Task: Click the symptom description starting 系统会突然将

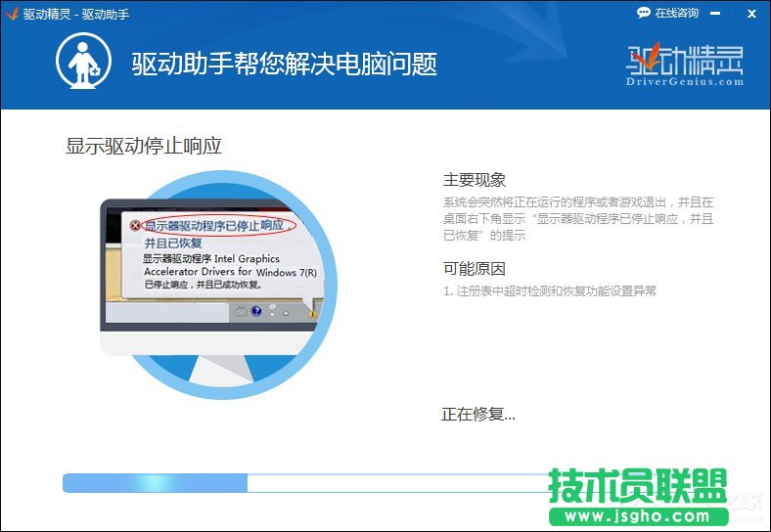Action: [x=578, y=218]
